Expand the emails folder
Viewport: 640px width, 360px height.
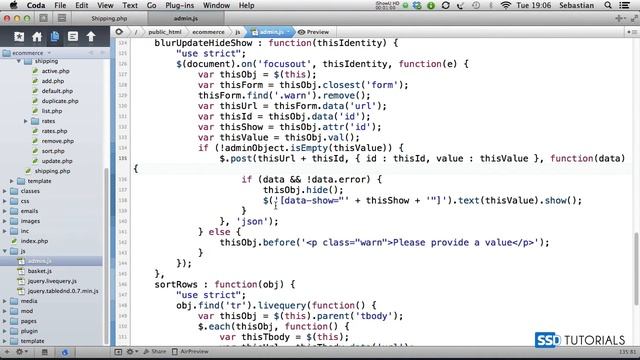[5, 211]
